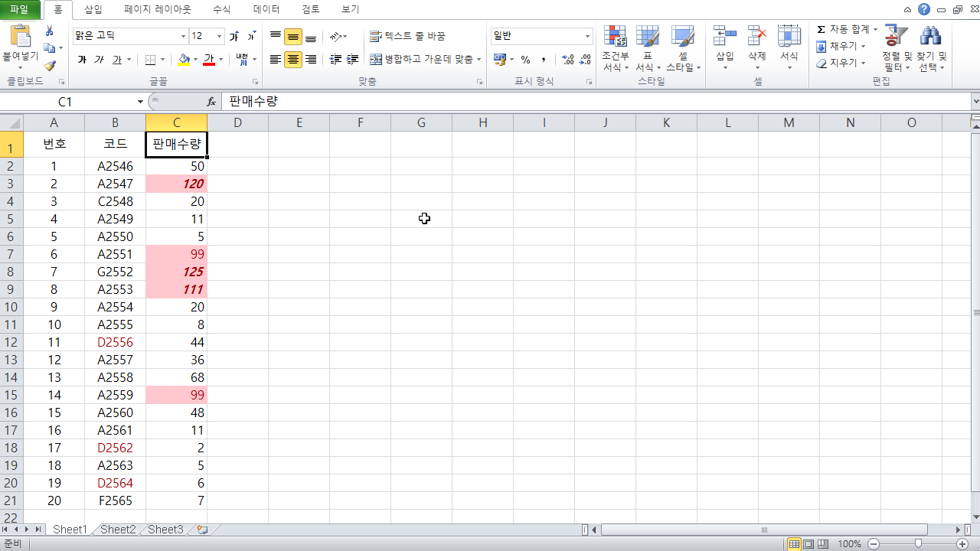Viewport: 980px width, 551px height.
Task: Open 정렬 및 필터 sort and filter
Action: 897,48
